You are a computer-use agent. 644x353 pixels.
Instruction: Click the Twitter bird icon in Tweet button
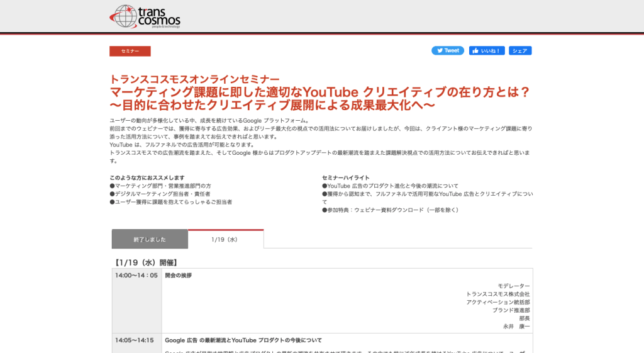(x=440, y=50)
